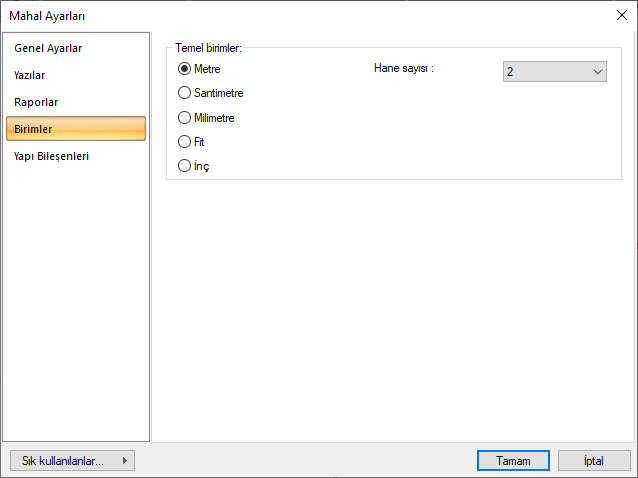Viewport: 638px width, 478px height.
Task: Switch to the Yazılar section
Action: point(30,75)
